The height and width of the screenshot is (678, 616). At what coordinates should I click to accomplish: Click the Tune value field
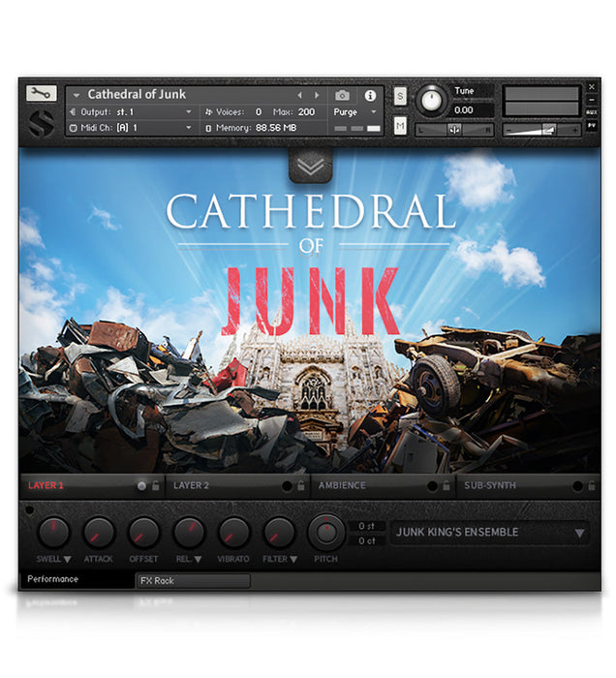click(464, 109)
